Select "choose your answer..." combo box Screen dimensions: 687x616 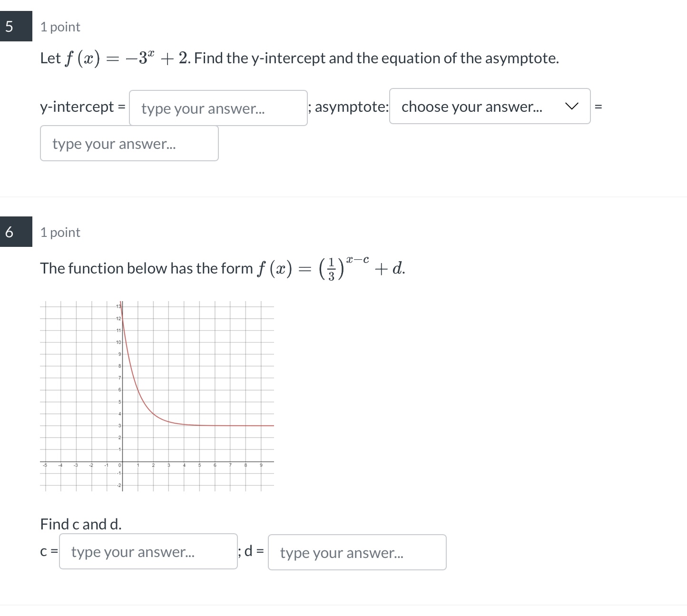click(489, 107)
